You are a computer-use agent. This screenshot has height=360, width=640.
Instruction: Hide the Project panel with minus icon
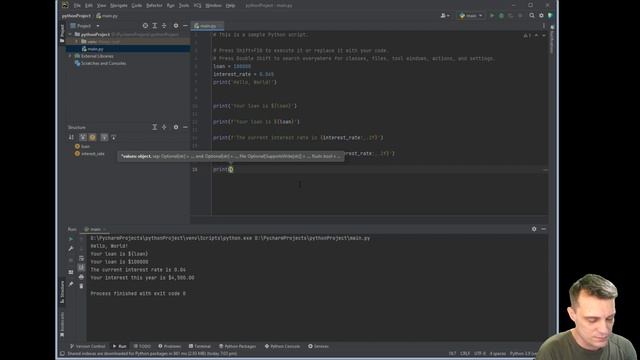pyautogui.click(x=185, y=26)
